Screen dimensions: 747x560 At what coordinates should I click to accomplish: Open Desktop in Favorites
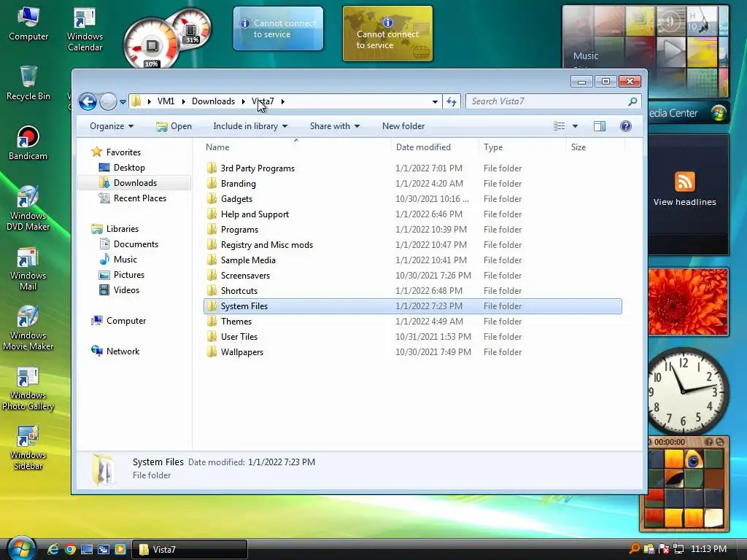(x=129, y=168)
